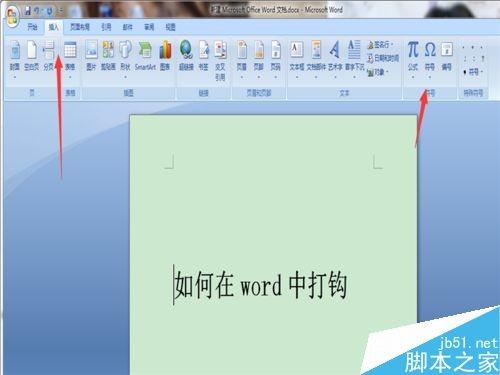Click the 对象 (Object) button
500x375 pixels.
pos(378,72)
